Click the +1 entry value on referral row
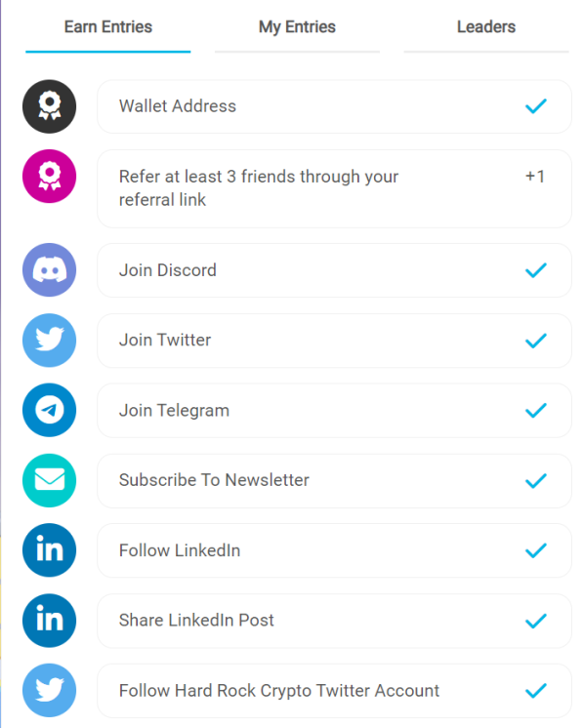This screenshot has height=728, width=583. pyautogui.click(x=535, y=177)
